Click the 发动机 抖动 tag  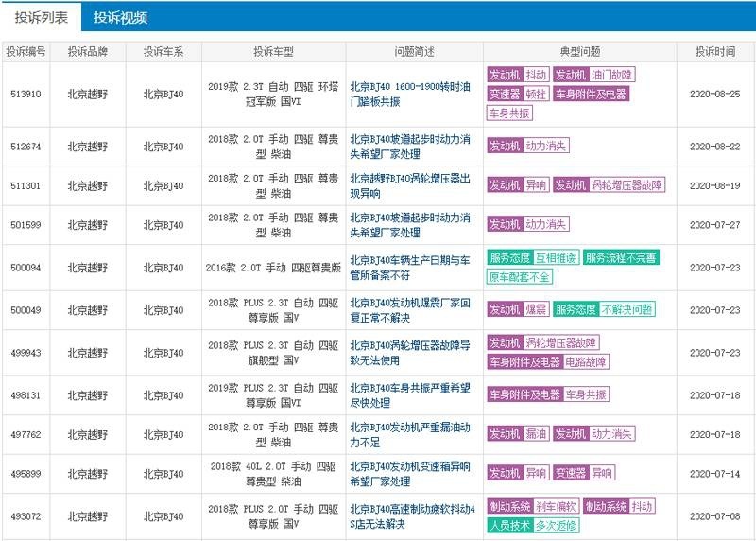(518, 75)
